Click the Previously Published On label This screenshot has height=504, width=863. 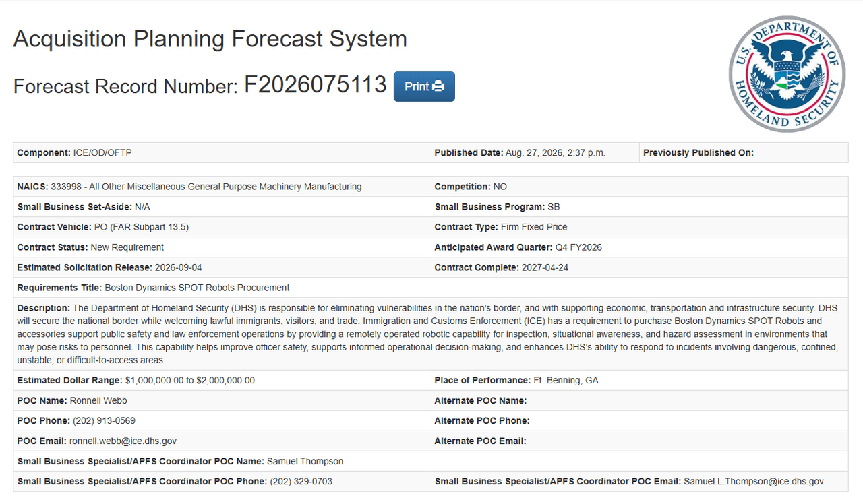698,153
